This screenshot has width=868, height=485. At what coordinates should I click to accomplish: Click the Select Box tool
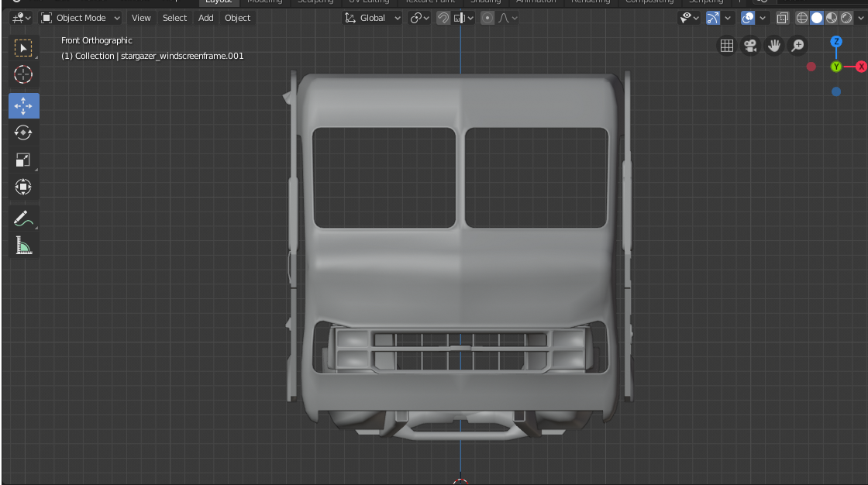[23, 48]
